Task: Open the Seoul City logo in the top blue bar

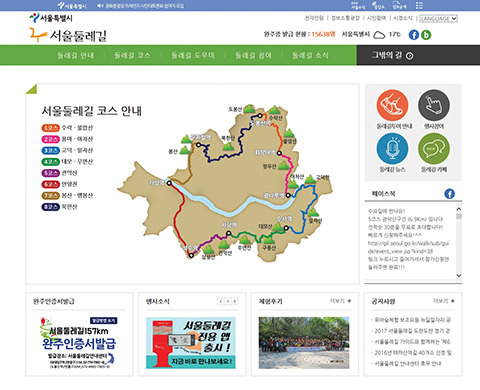Action: [72, 6]
